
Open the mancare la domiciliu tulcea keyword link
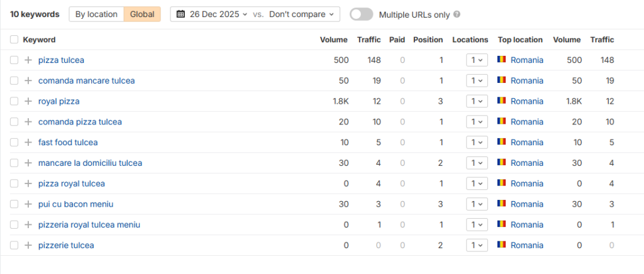point(90,163)
